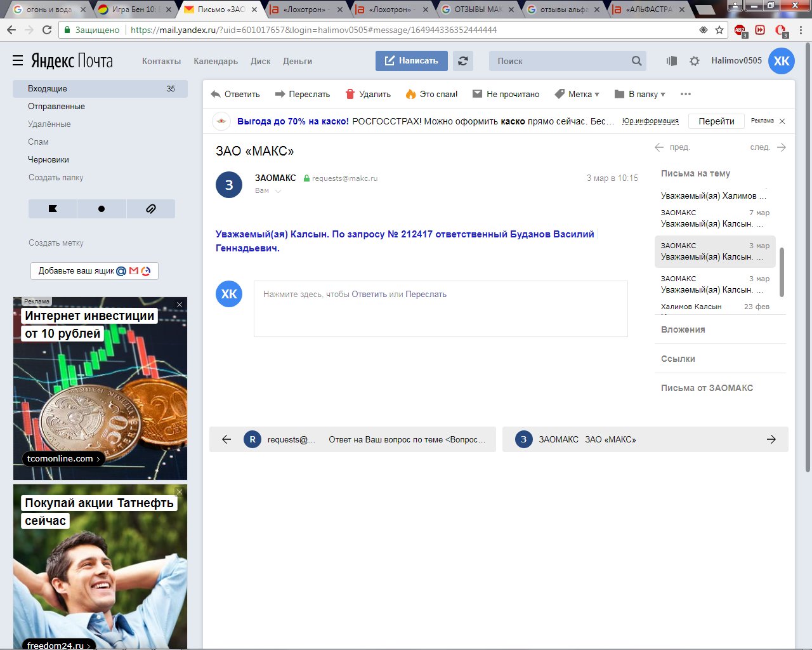This screenshot has height=650, width=812.
Task: Open Chrome's three-dot menu
Action: click(x=801, y=30)
